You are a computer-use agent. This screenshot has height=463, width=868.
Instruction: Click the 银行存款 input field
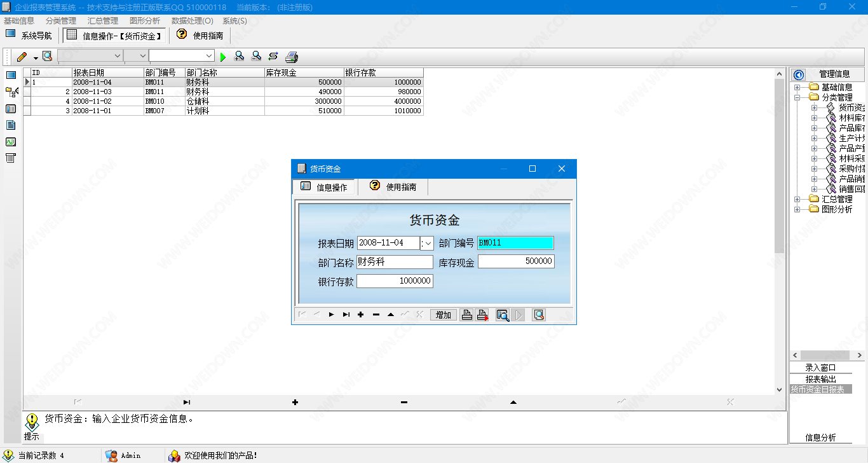pyautogui.click(x=395, y=280)
